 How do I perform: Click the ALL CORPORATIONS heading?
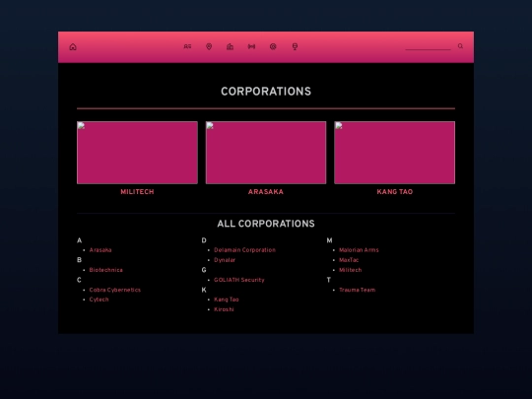click(x=266, y=224)
